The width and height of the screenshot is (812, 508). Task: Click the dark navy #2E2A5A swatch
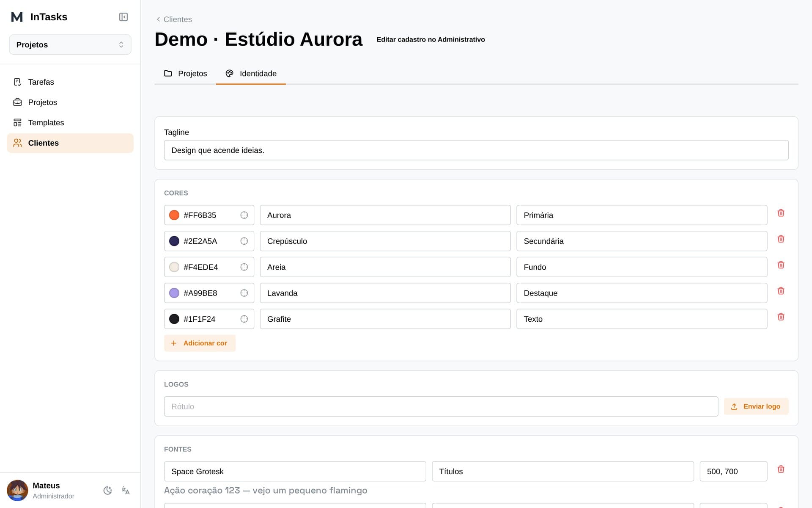(x=174, y=241)
